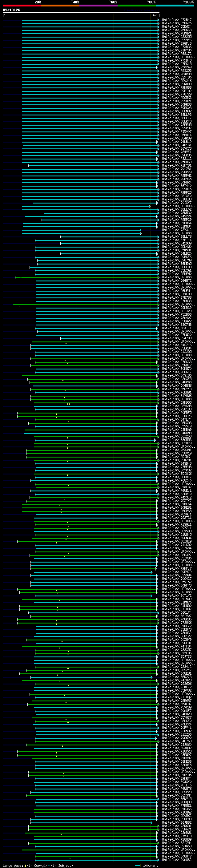Click the query end position 423
Viewport: 197px width, 868px height.
(155, 15)
